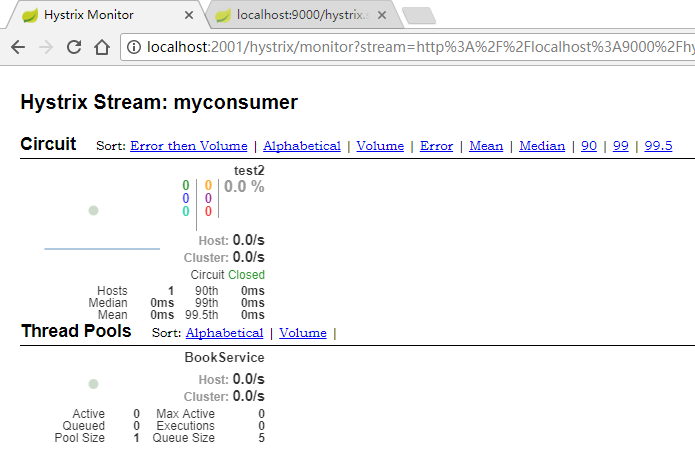Click the Queue Size value 5
Screen dimensions: 695x452
point(262,438)
